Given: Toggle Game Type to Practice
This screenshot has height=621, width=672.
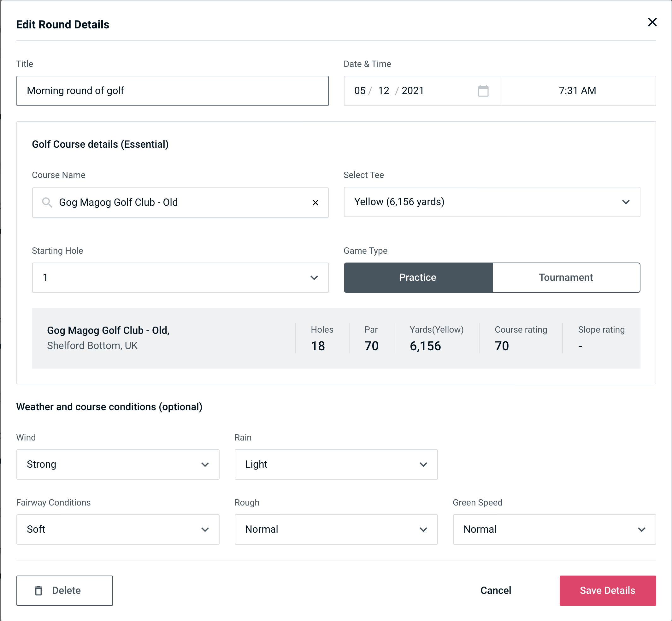Looking at the screenshot, I should click(418, 277).
